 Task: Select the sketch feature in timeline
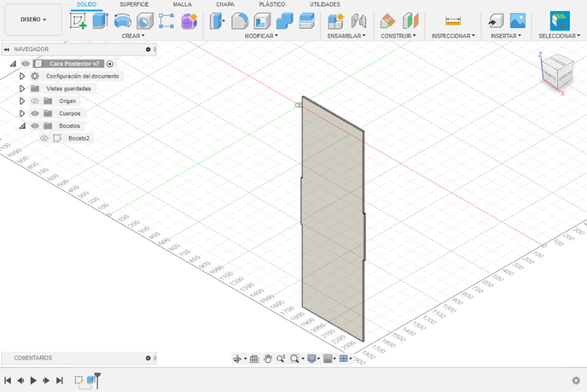(78, 380)
